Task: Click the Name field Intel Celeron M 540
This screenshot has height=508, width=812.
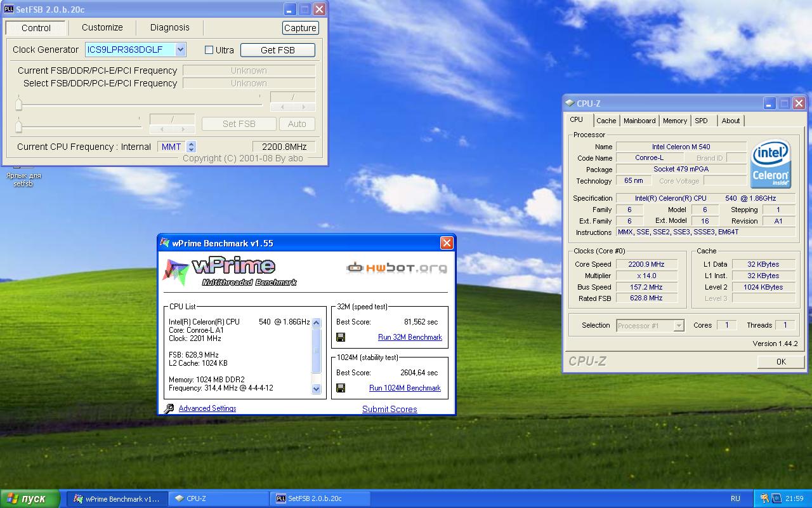Action: [x=681, y=147]
